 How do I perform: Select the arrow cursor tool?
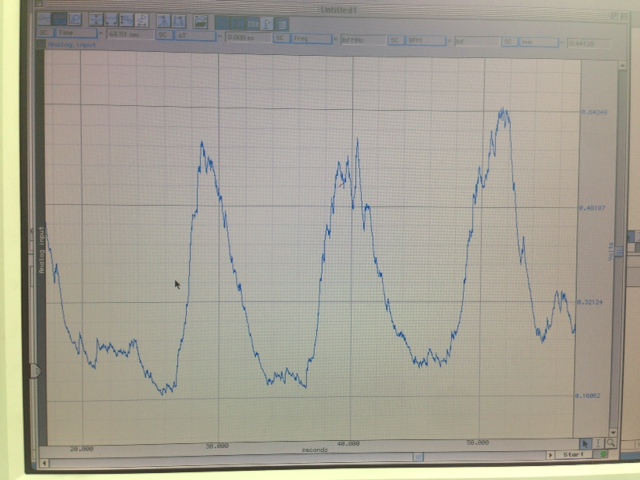pyautogui.click(x=586, y=443)
